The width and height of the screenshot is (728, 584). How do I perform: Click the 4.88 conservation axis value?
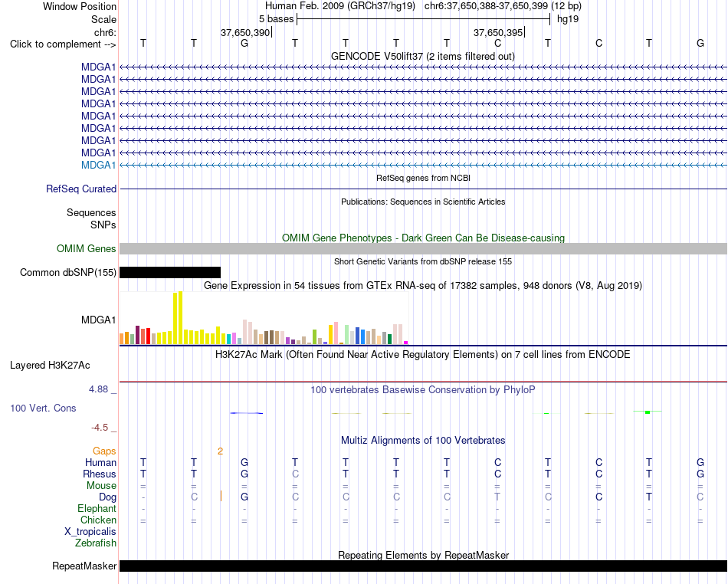[99, 389]
